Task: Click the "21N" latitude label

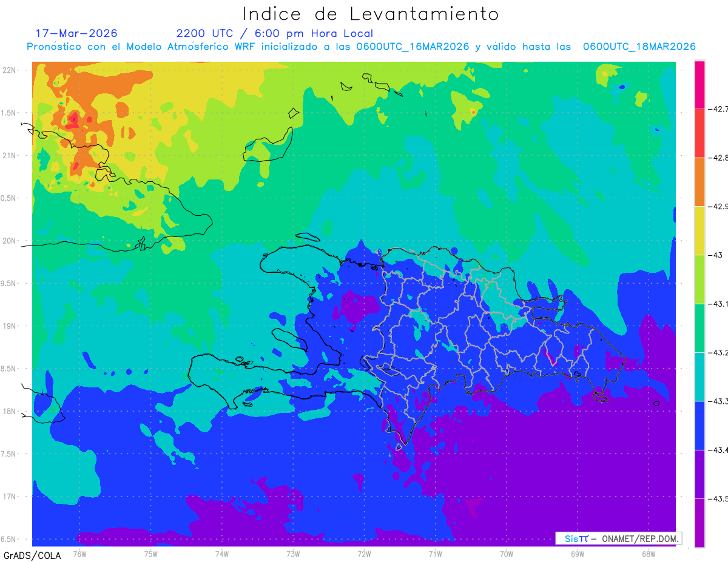Action: [10, 156]
